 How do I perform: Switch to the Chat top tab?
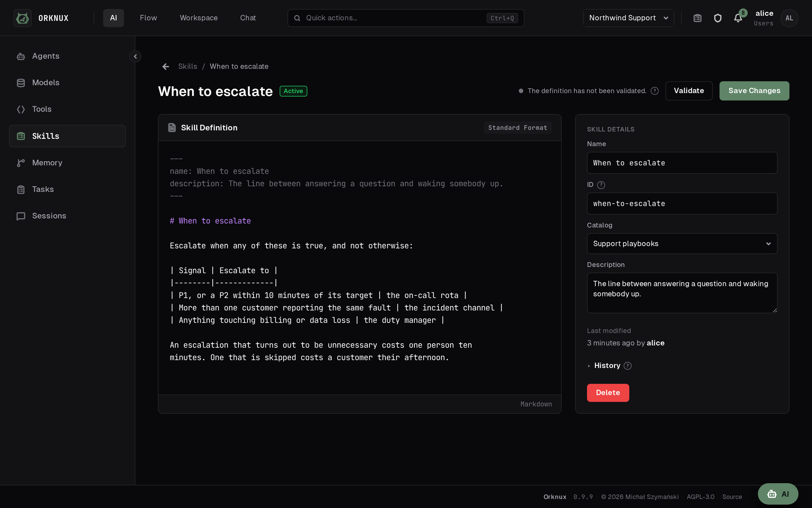[x=248, y=18]
